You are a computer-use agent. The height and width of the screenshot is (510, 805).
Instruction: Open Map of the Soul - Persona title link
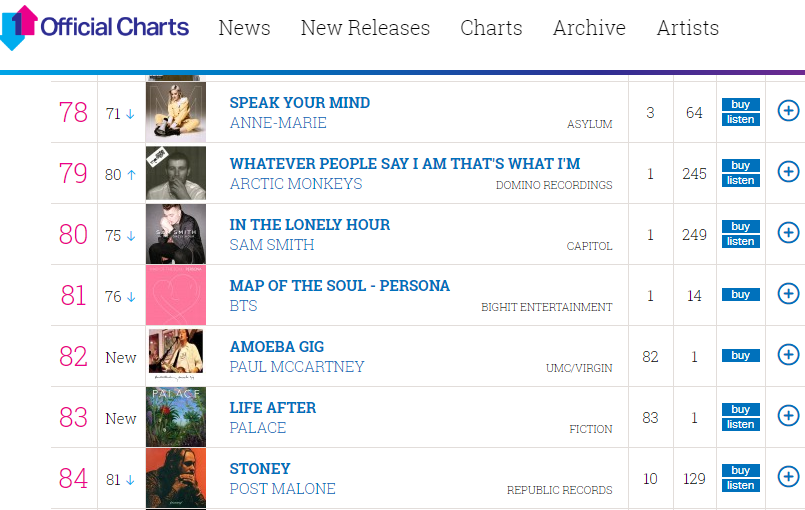(339, 286)
